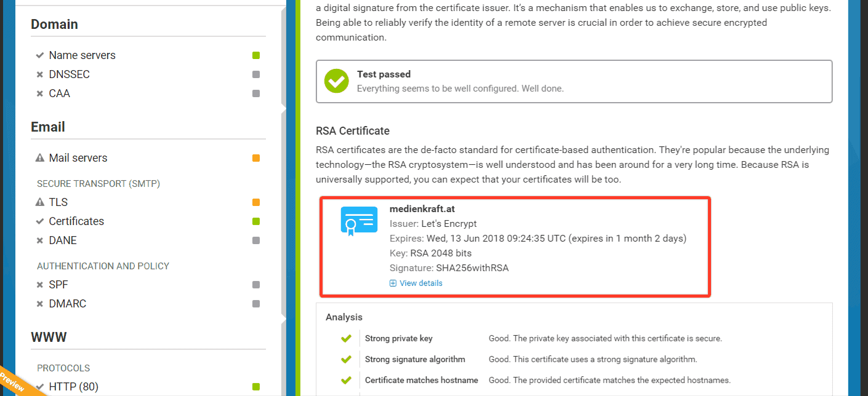The width and height of the screenshot is (868, 396).
Task: Expand View details for medienkraft.at certificate
Action: coord(416,283)
